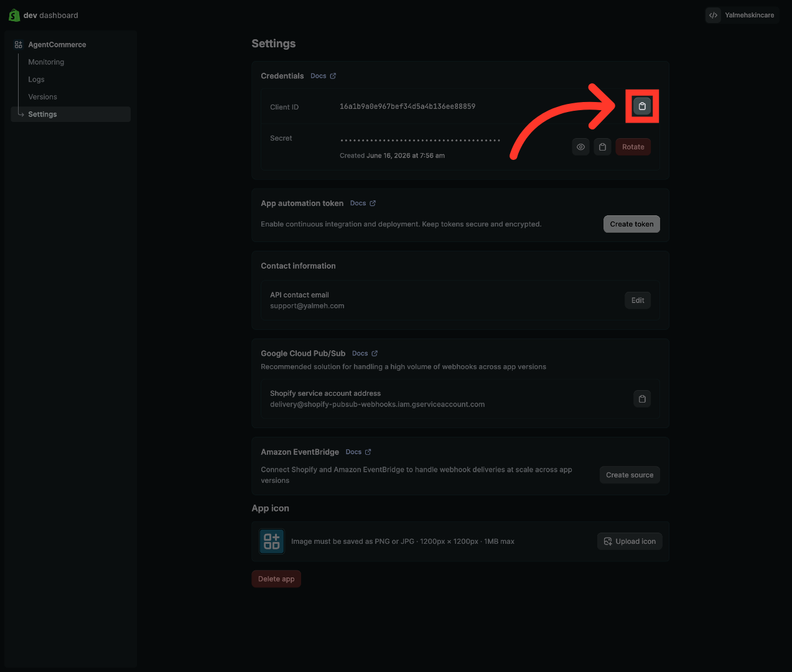Viewport: 792px width, 672px height.
Task: Open Versions in sidebar
Action: pos(42,97)
